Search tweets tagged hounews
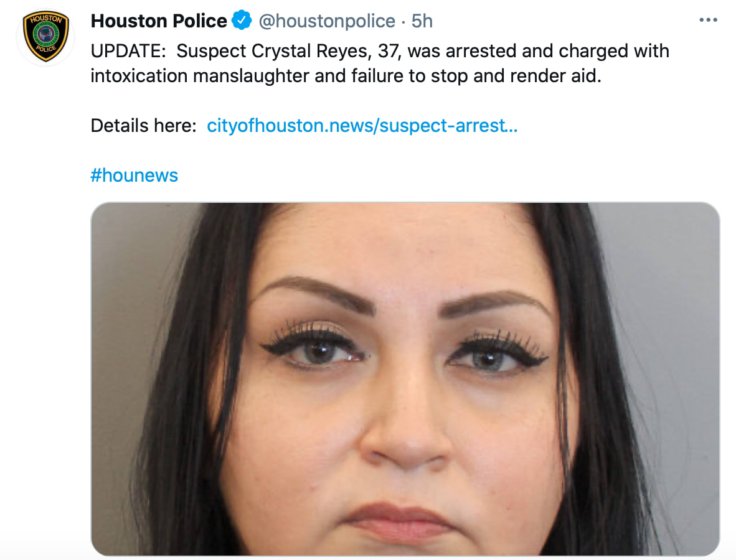Viewport: 736px width, 560px height. coord(134,175)
